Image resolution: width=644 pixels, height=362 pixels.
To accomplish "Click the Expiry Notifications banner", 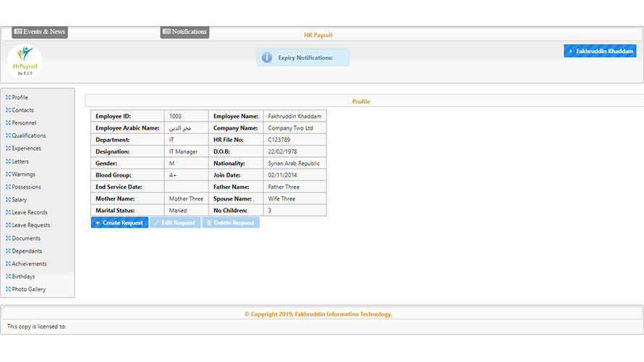I will pos(303,57).
